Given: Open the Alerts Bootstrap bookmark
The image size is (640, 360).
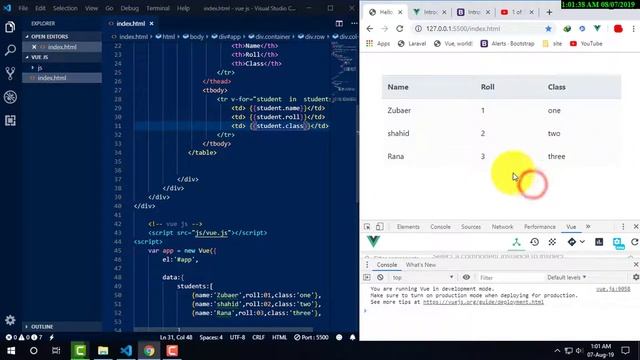Looking at the screenshot, I should point(508,44).
